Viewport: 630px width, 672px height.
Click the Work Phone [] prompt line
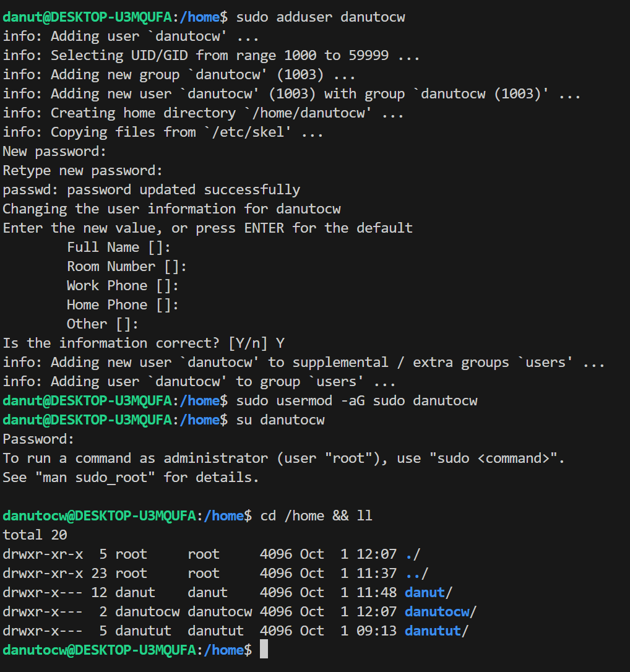pos(123,285)
